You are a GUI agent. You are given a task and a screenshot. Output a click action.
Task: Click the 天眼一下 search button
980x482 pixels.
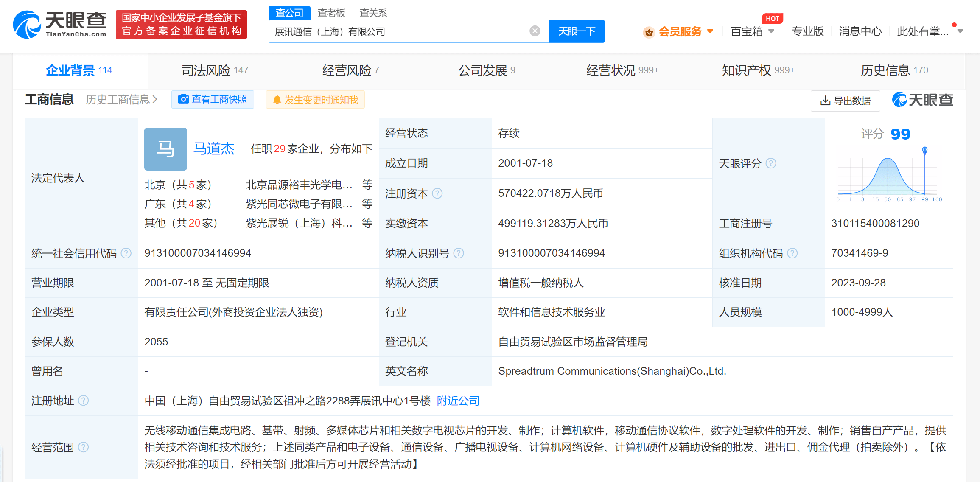[576, 31]
